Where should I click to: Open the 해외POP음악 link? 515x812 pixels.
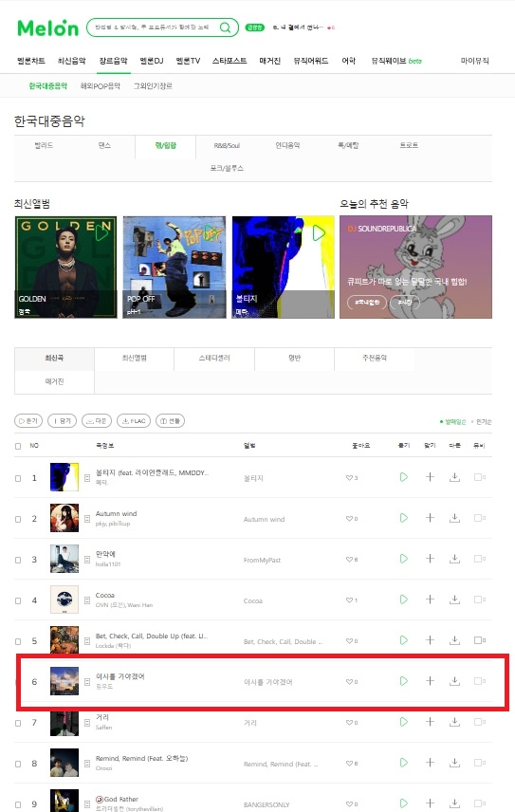coord(101,86)
